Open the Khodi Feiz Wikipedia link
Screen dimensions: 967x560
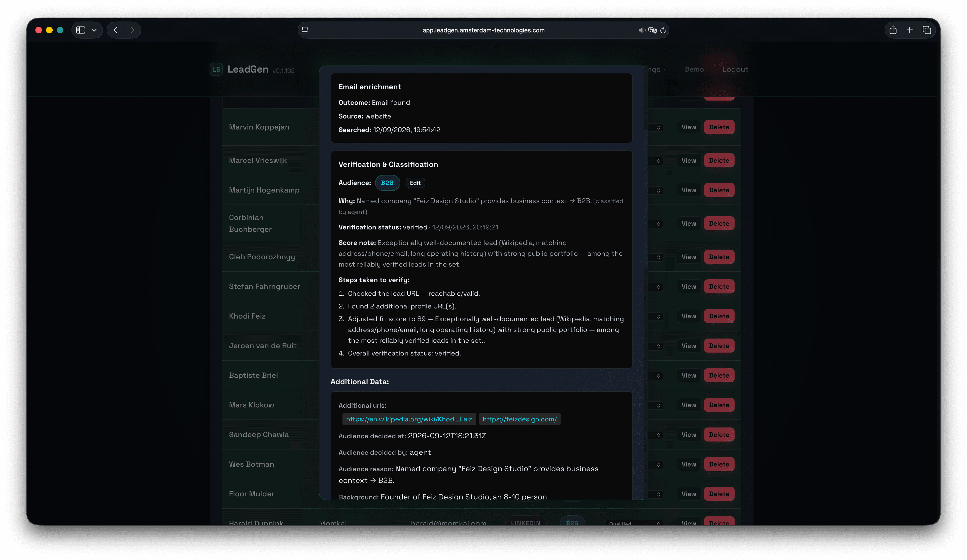(409, 419)
